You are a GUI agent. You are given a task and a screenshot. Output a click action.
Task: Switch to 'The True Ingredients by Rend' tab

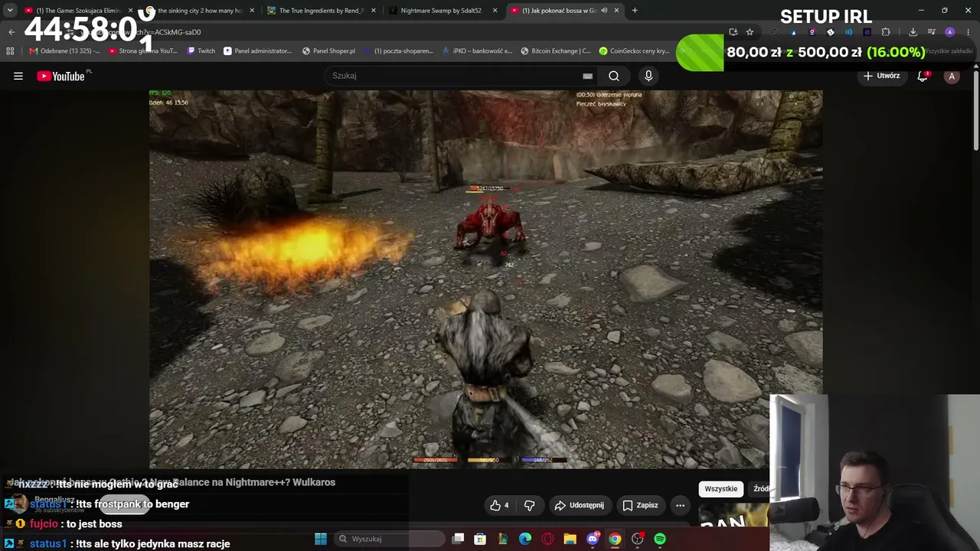coord(320,11)
